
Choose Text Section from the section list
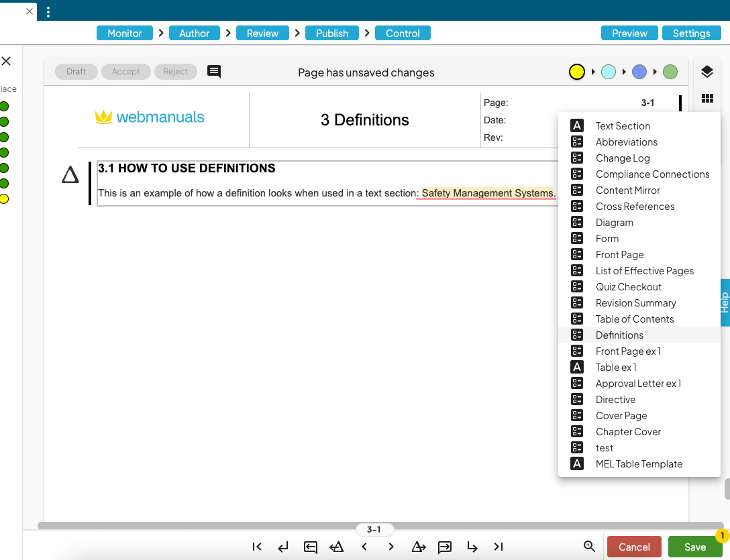click(639, 125)
